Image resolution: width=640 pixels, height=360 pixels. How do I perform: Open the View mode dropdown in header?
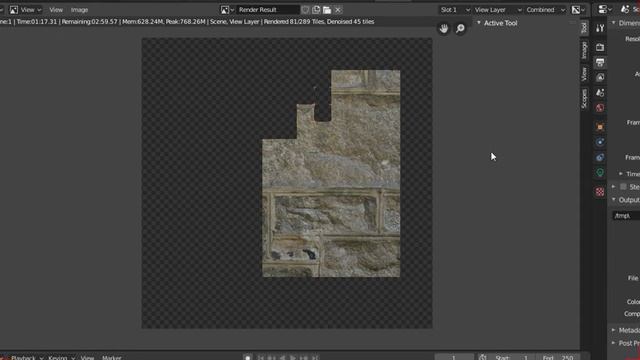[x=25, y=9]
